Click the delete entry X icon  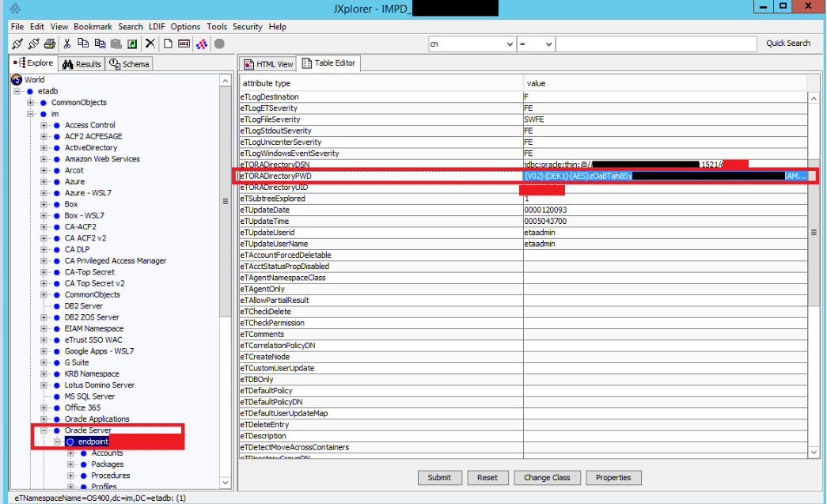click(x=150, y=44)
